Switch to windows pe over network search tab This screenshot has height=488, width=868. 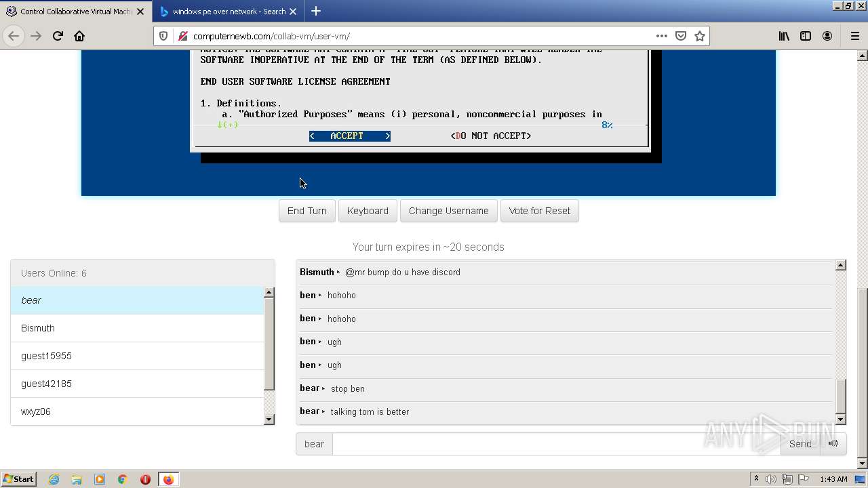[x=229, y=12]
